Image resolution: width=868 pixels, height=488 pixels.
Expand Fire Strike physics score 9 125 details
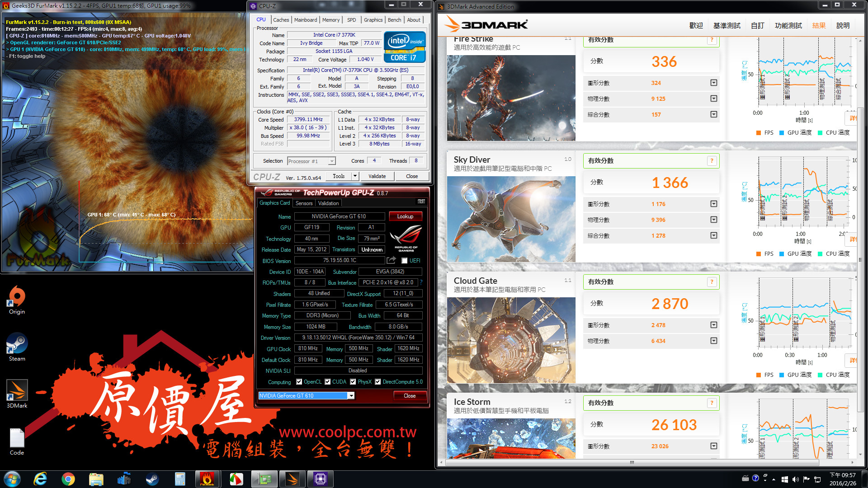tap(714, 99)
